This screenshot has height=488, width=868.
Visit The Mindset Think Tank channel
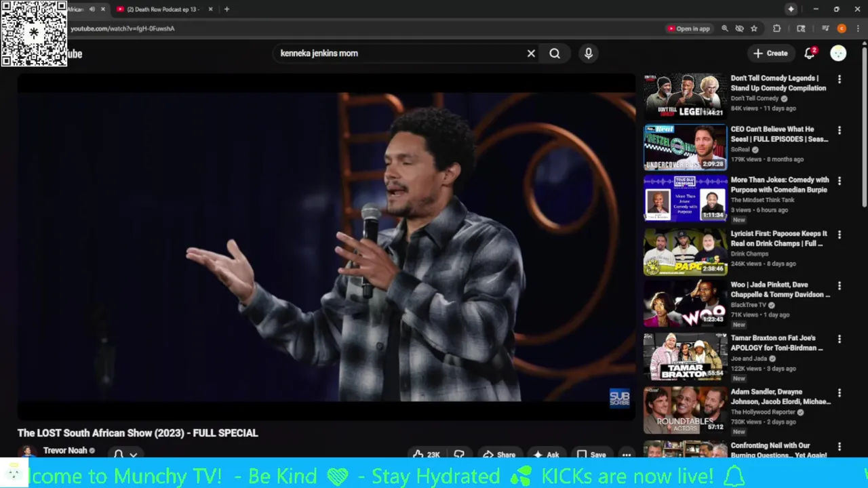[x=762, y=200]
